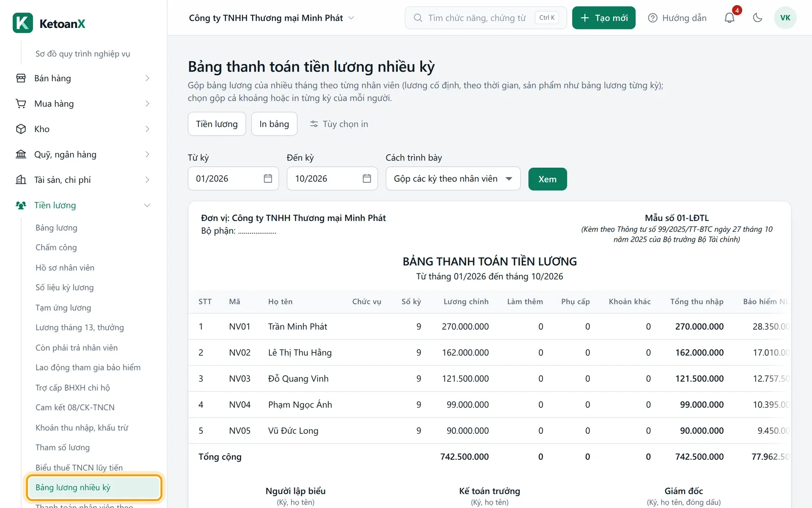Click the Tạo mới button
The width and height of the screenshot is (812, 508).
603,18
